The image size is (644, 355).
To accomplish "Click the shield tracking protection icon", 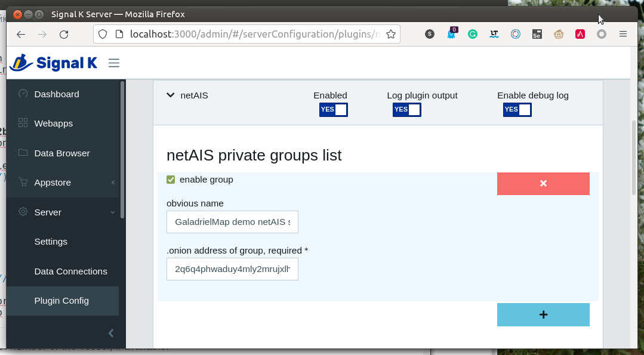I will 103,34.
